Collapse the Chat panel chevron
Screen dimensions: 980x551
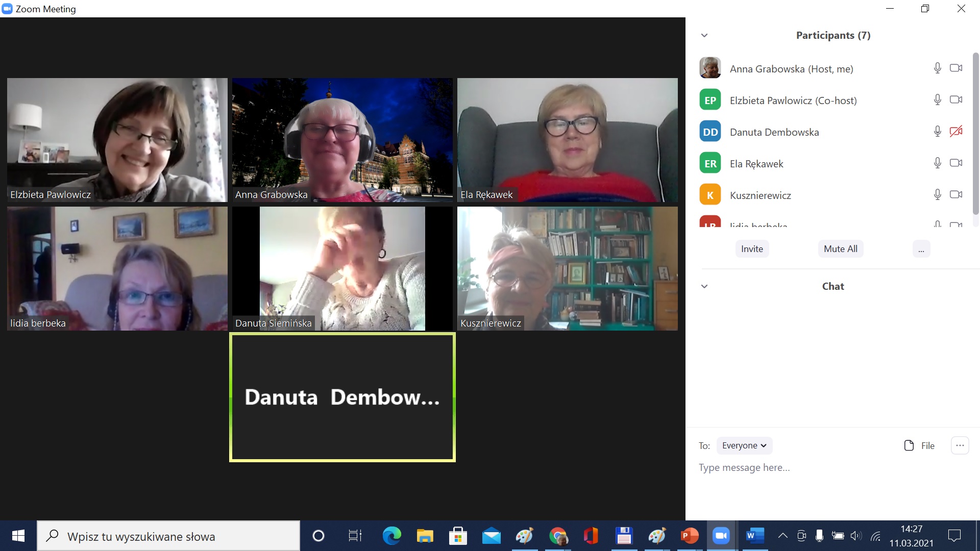tap(704, 286)
